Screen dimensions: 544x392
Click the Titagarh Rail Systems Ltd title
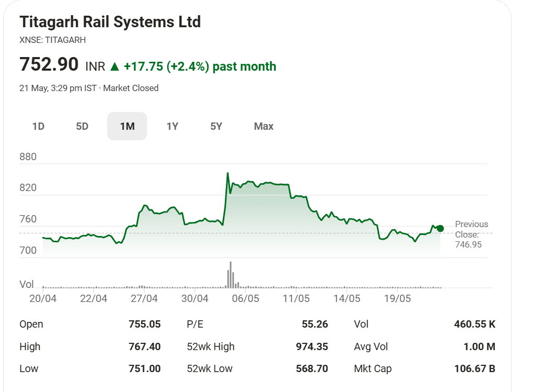(x=110, y=21)
